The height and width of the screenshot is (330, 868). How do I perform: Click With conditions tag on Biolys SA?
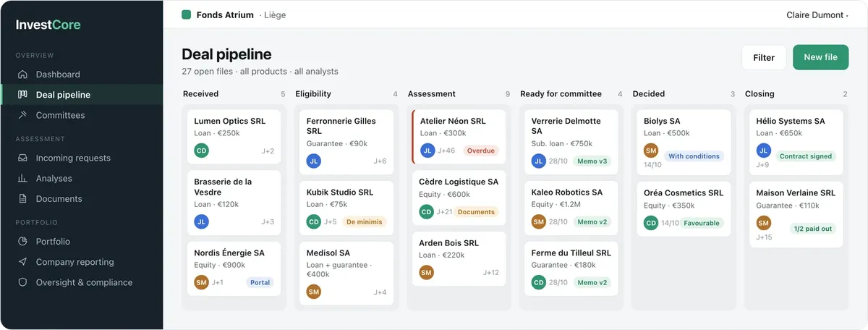694,156
